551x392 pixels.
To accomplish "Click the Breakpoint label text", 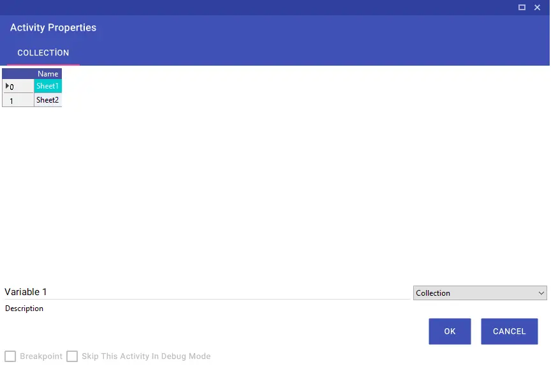I will click(x=41, y=356).
